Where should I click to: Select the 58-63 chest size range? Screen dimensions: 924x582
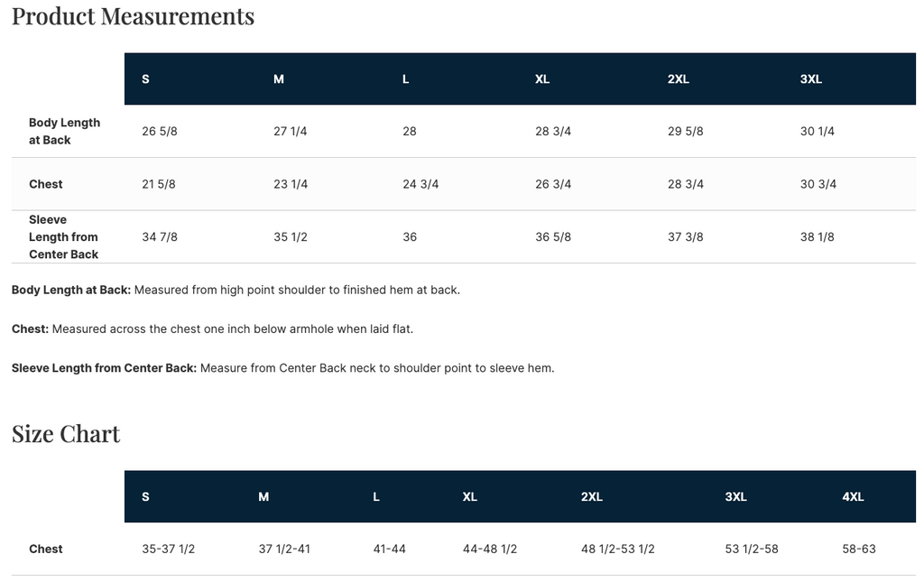point(859,549)
